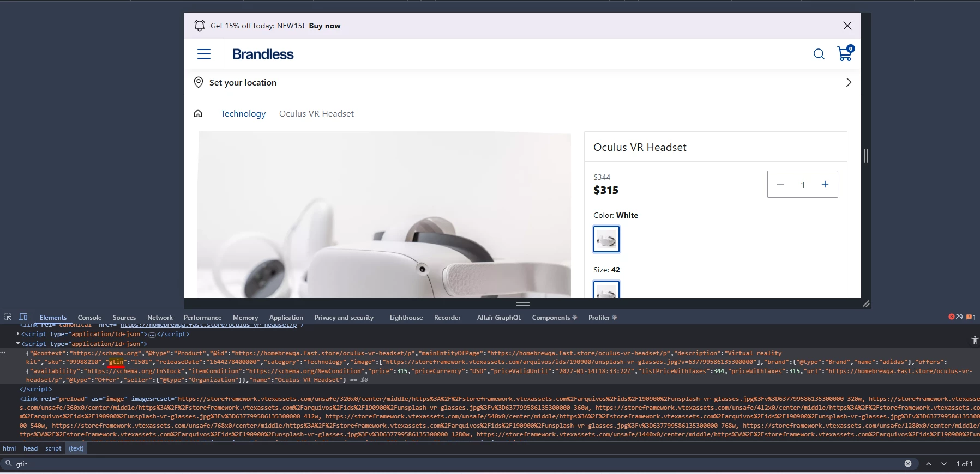The image size is (980, 474).
Task: Decrease quantity with minus button
Action: [780, 184]
